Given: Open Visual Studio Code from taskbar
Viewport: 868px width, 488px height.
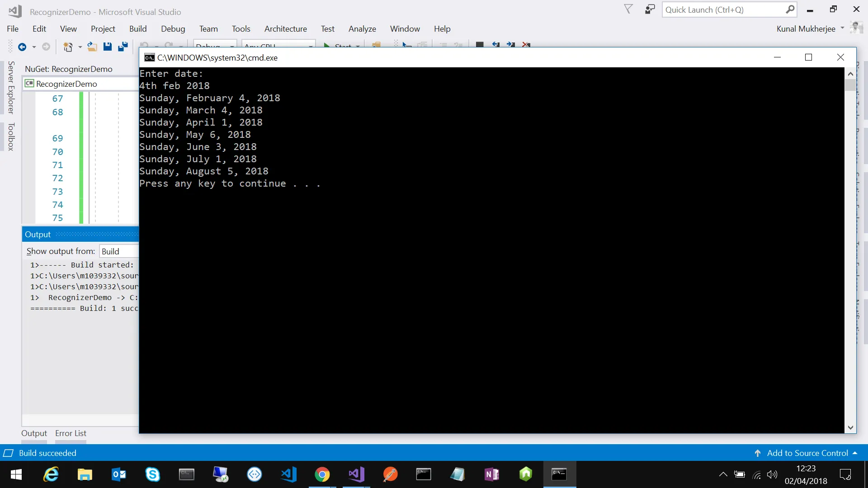Looking at the screenshot, I should (x=288, y=474).
